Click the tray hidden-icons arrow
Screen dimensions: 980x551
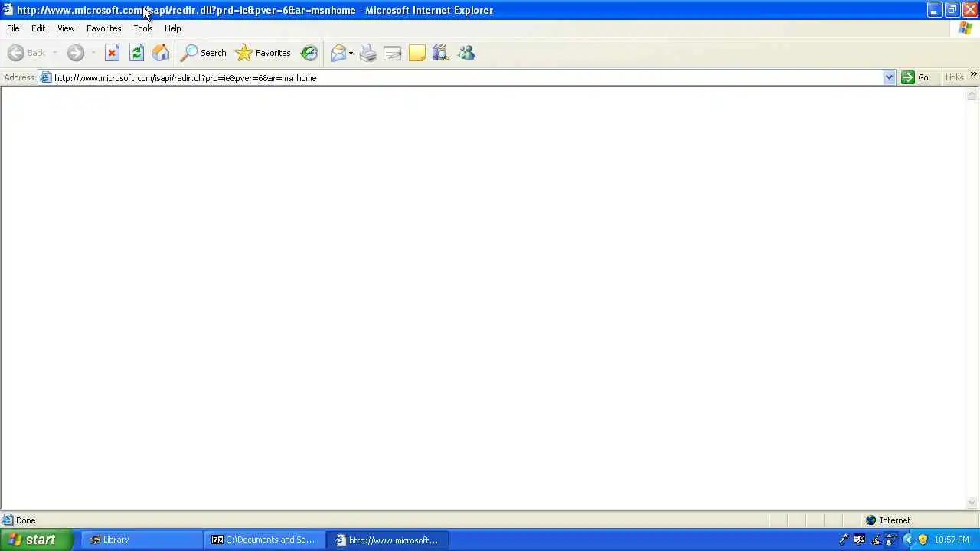908,540
